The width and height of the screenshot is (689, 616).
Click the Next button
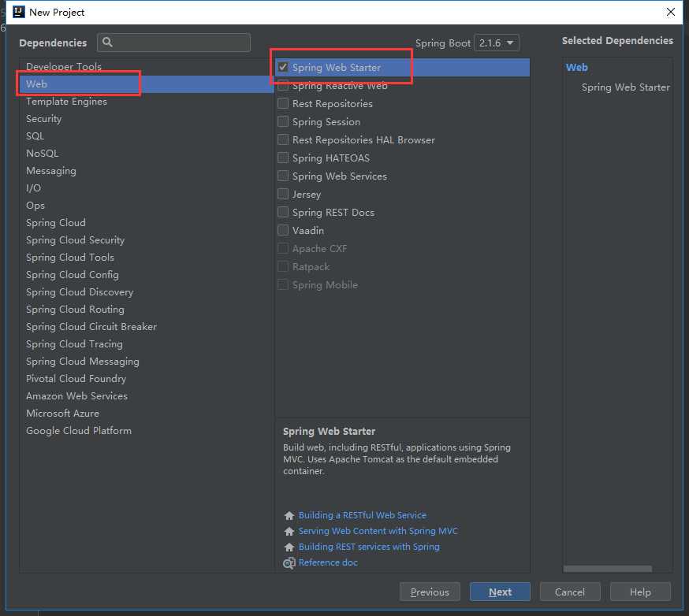click(x=500, y=592)
